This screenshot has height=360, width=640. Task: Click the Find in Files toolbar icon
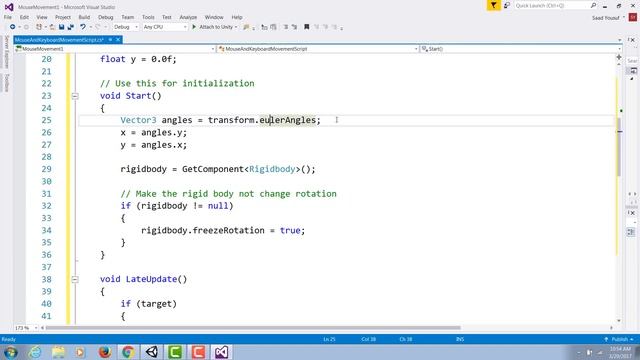[246, 27]
